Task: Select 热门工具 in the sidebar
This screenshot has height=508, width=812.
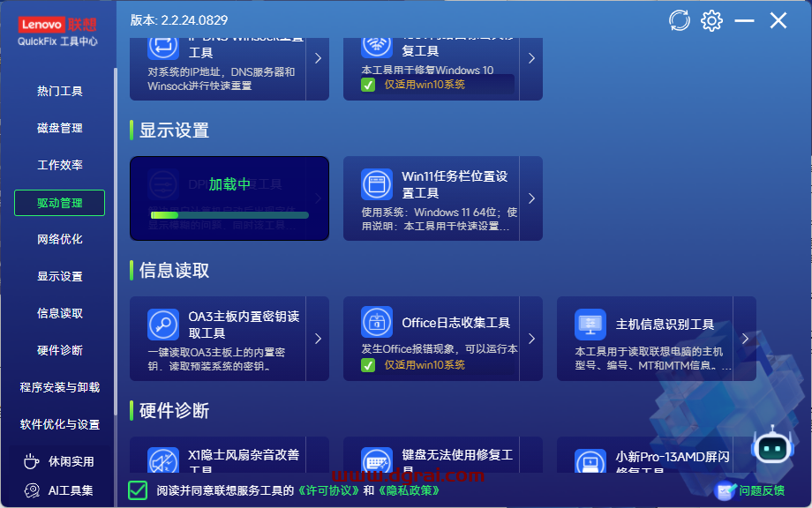Action: (59, 92)
